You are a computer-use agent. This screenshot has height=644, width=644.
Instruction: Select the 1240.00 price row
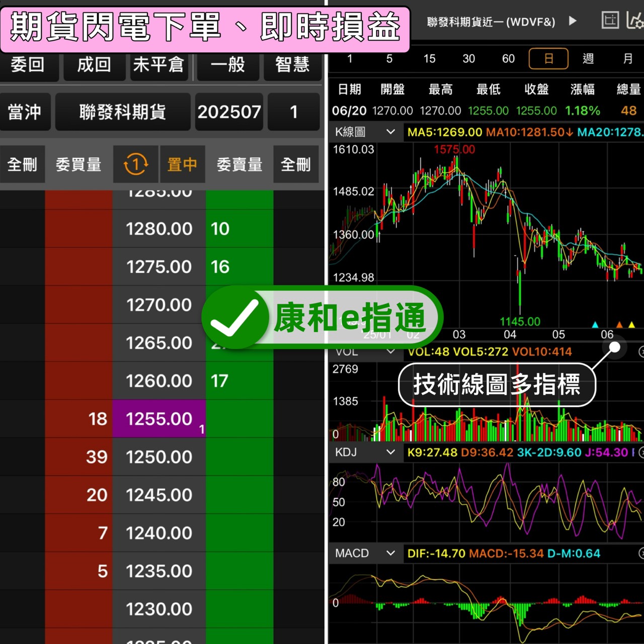(159, 533)
